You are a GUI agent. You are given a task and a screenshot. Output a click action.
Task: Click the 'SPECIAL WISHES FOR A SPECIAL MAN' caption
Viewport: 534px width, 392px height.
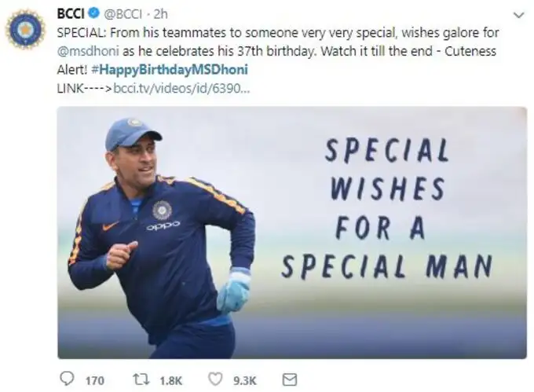387,208
